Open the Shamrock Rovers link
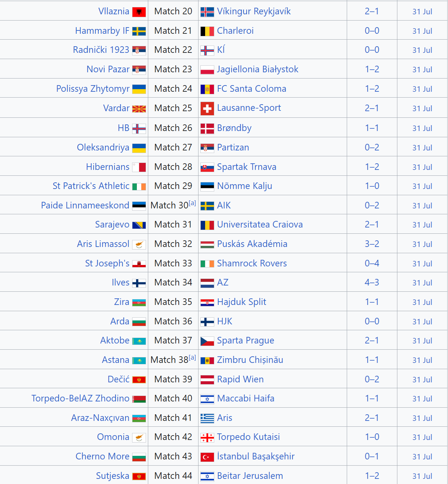The image size is (448, 484). tap(252, 263)
